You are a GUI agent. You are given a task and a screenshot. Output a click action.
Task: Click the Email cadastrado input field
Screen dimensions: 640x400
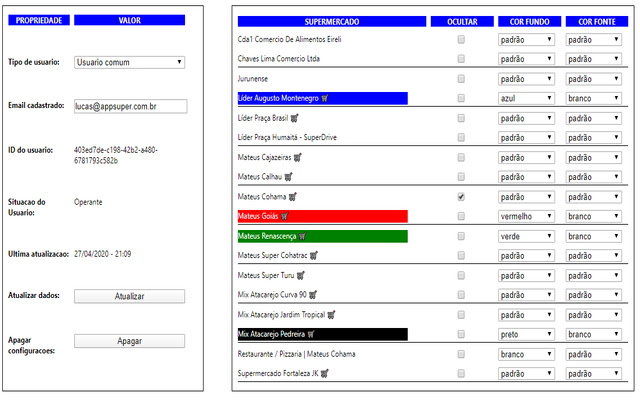[x=131, y=106]
